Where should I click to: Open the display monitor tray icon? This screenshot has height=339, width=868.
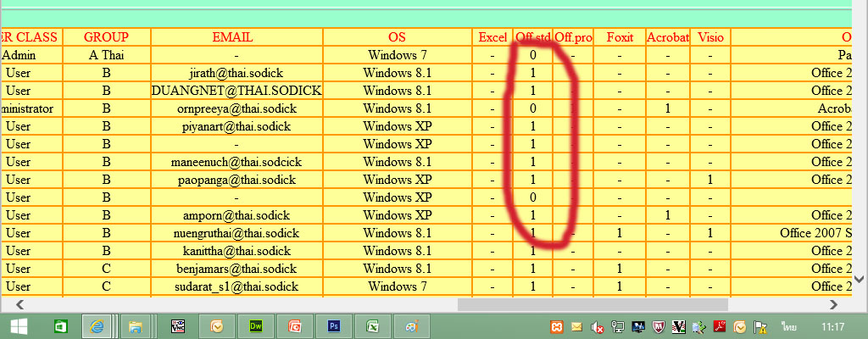[638, 327]
